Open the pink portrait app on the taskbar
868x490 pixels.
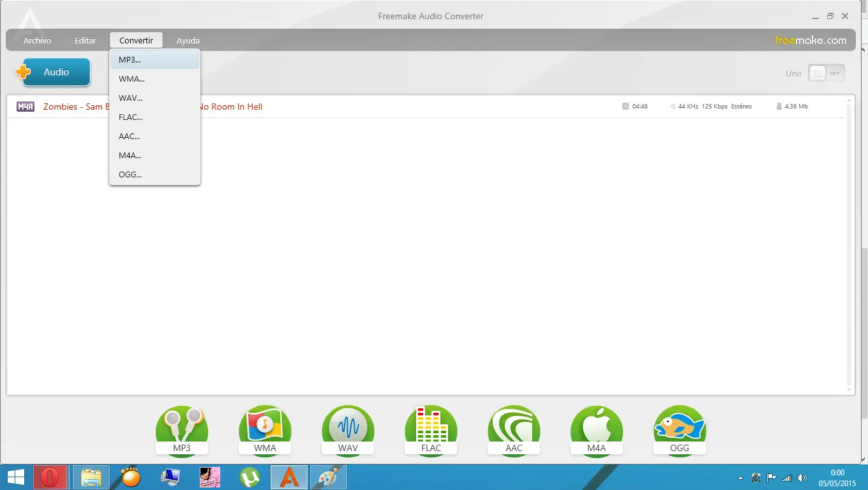coord(210,477)
